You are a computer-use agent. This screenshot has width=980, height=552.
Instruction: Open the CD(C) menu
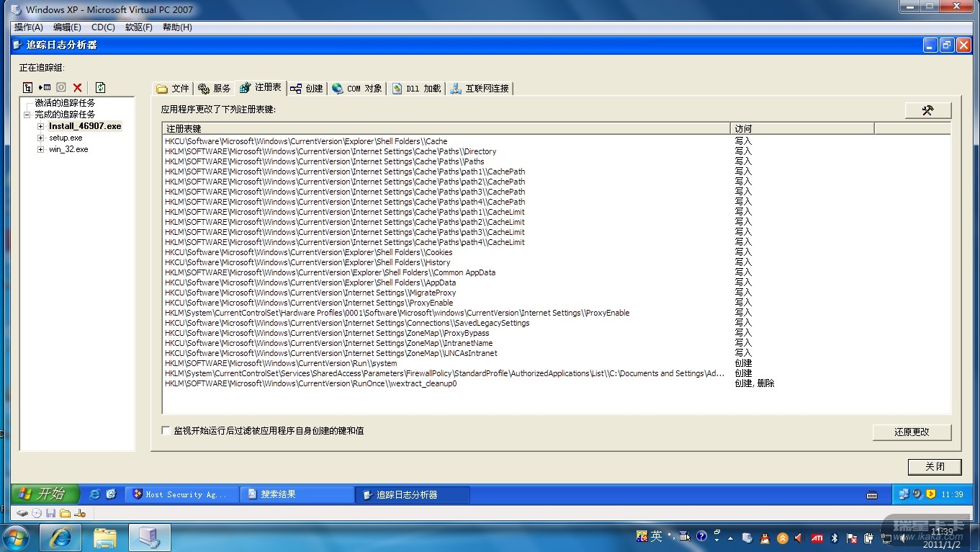click(103, 27)
